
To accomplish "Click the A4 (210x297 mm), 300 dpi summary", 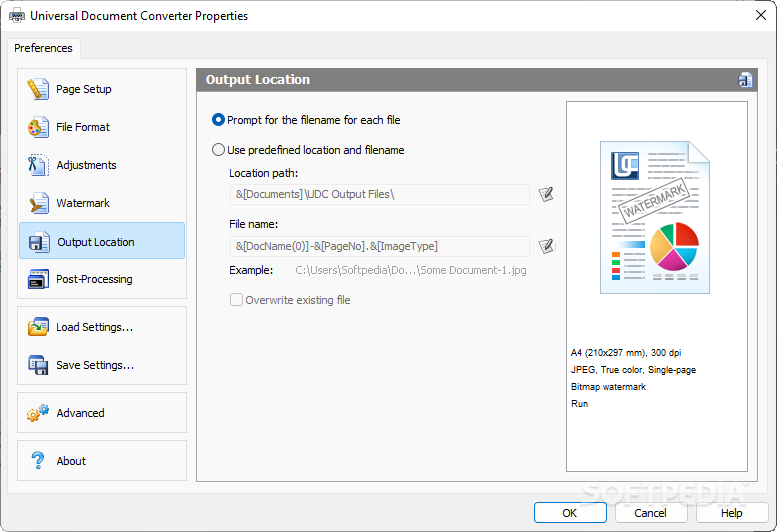I will (x=626, y=353).
